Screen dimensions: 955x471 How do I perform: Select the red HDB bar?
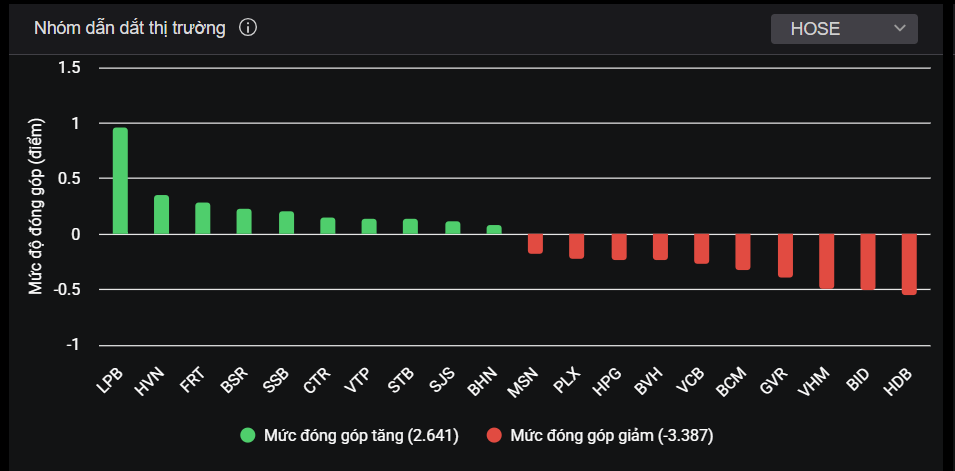point(909,264)
